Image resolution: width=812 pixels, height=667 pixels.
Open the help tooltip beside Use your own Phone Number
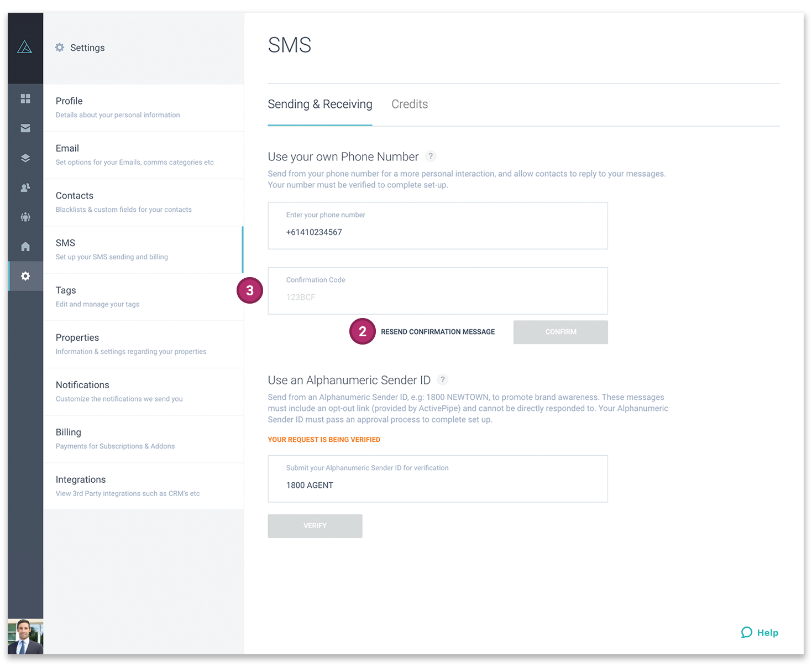pyautogui.click(x=431, y=156)
